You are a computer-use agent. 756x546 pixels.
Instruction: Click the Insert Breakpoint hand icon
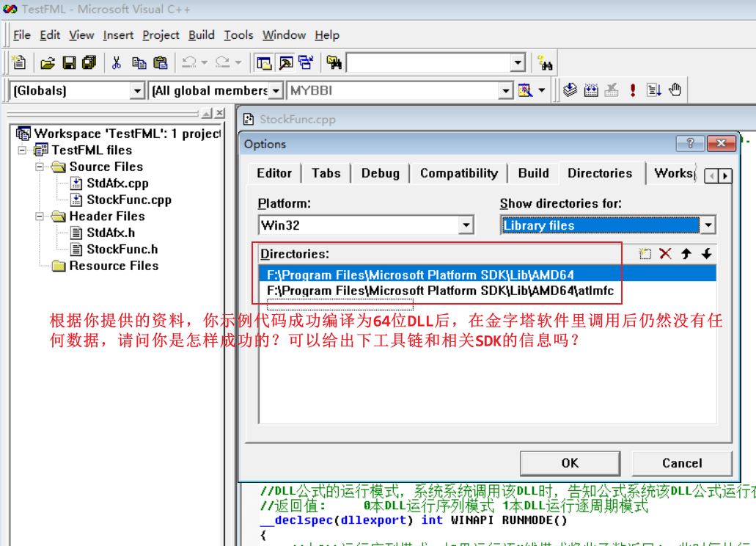(675, 90)
